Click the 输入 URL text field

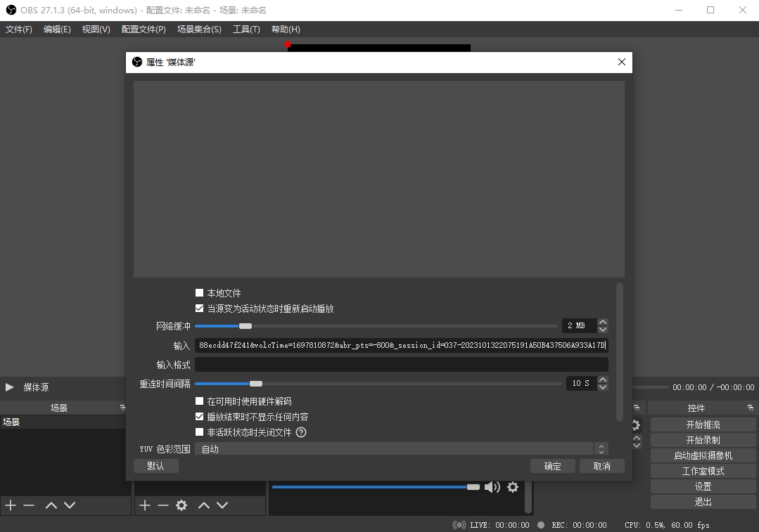pyautogui.click(x=401, y=345)
